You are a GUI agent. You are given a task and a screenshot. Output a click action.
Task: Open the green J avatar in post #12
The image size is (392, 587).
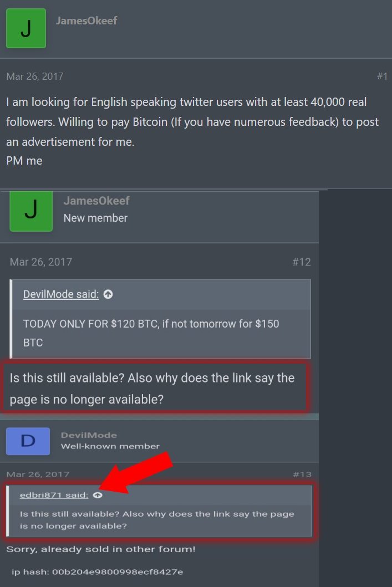31,211
